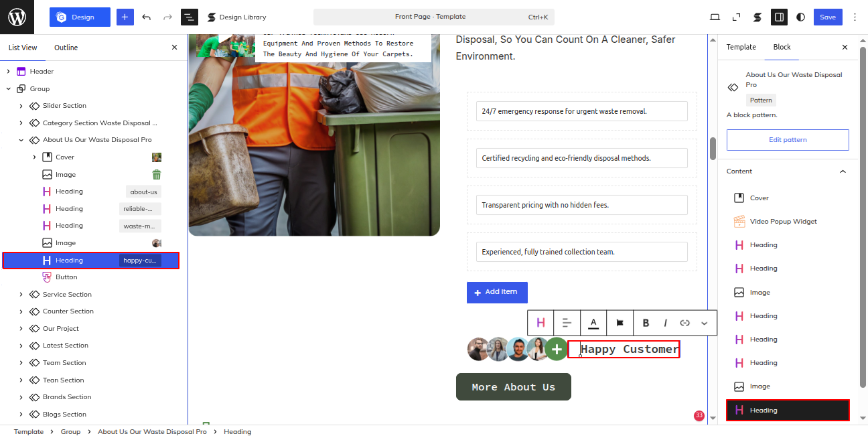Select the Button block in list view
The height and width of the screenshot is (438, 868).
[x=66, y=277]
